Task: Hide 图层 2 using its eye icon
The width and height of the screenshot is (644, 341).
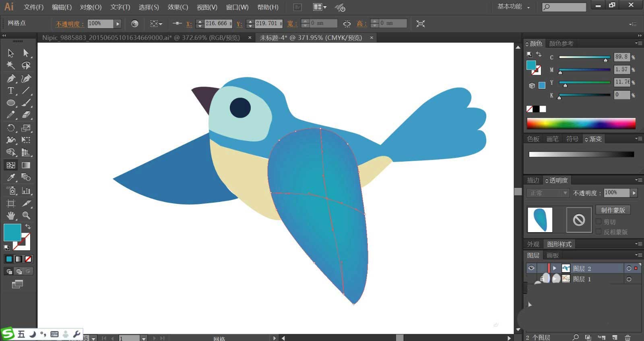Action: point(531,268)
